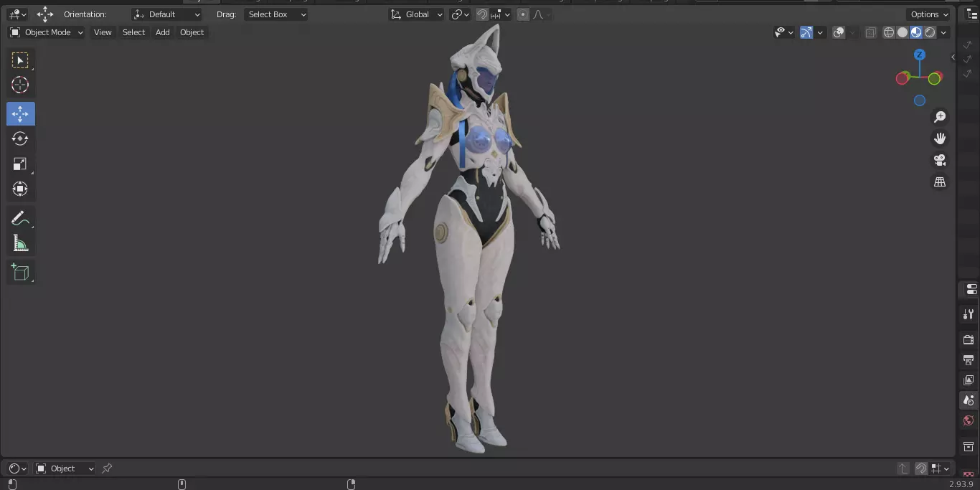Activate the 3D Cursor tool

pos(20,85)
